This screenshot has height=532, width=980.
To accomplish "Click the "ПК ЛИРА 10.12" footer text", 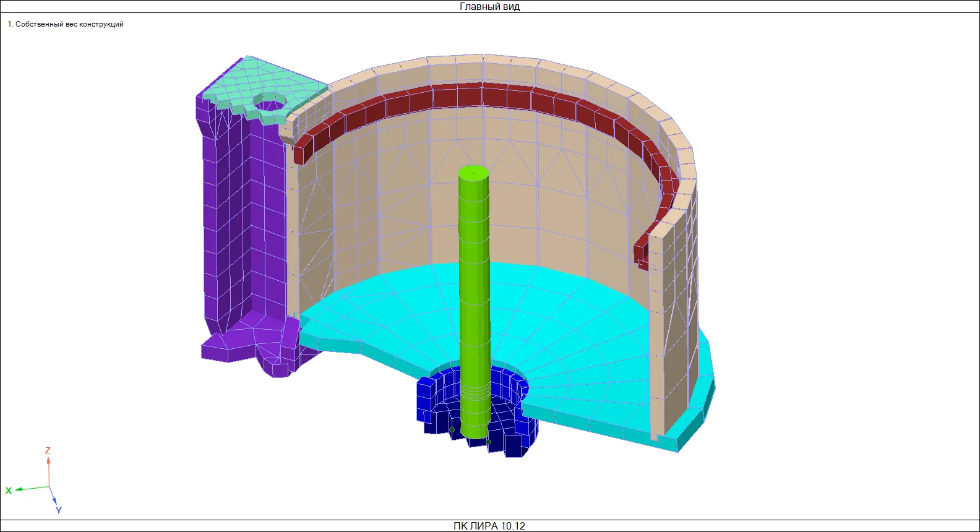I will (489, 526).
